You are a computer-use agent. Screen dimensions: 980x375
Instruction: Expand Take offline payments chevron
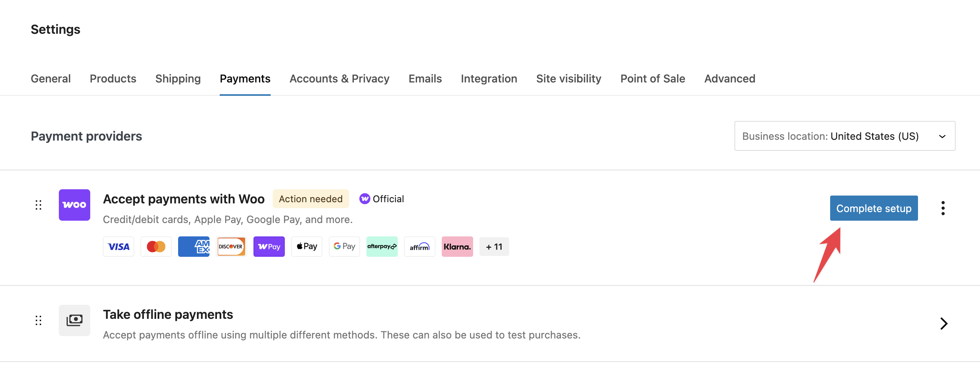coord(944,324)
